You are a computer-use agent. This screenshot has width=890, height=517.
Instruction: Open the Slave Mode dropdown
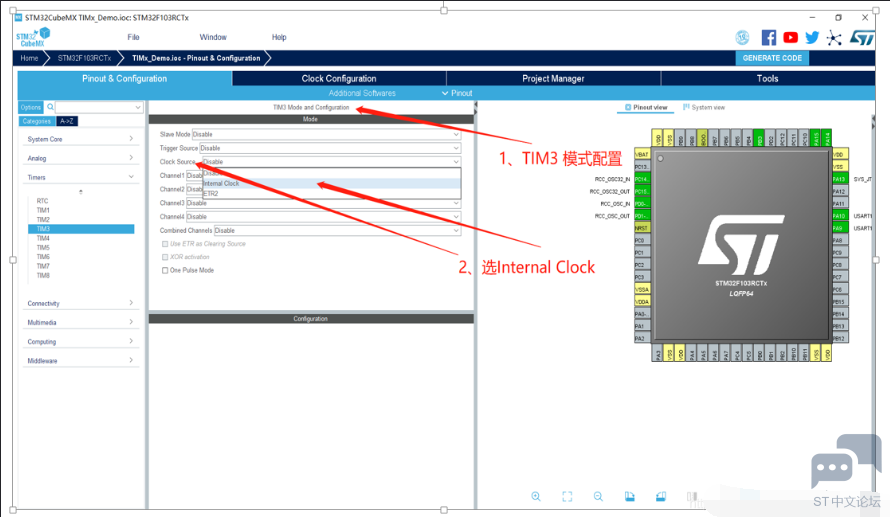[326, 134]
